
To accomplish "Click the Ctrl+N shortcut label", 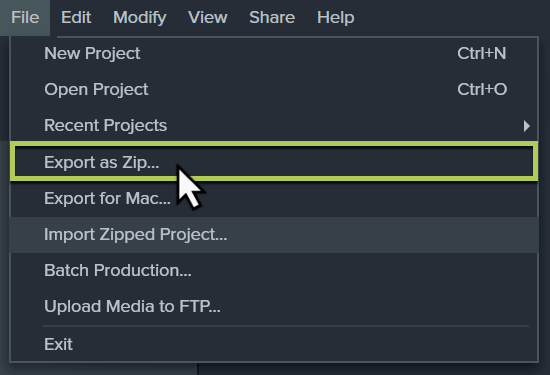I will click(x=482, y=54).
